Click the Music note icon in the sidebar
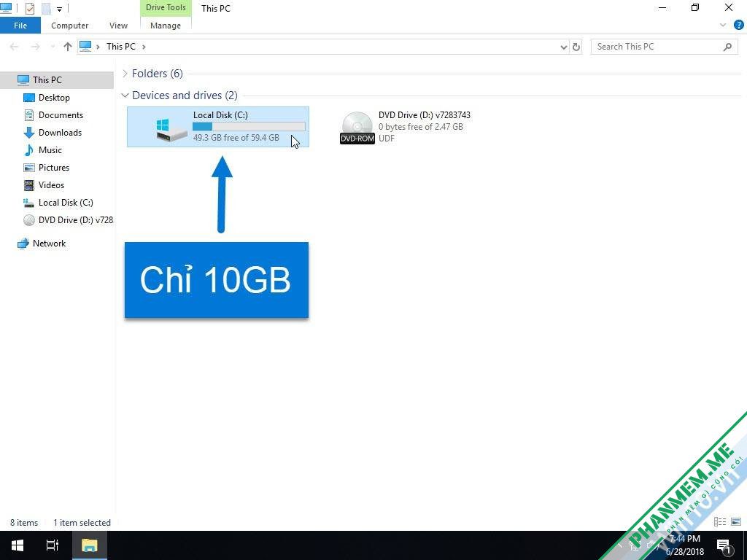Image resolution: width=747 pixels, height=560 pixels. [29, 150]
